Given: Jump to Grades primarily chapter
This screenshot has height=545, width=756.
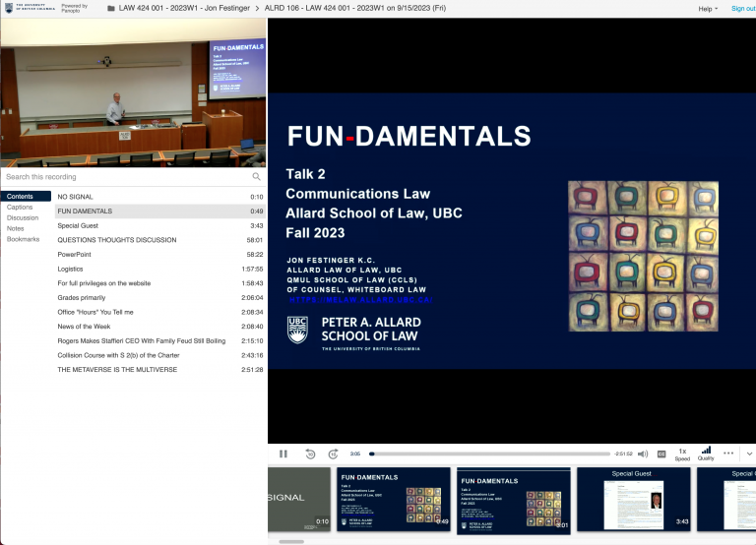Looking at the screenshot, I should tap(160, 298).
